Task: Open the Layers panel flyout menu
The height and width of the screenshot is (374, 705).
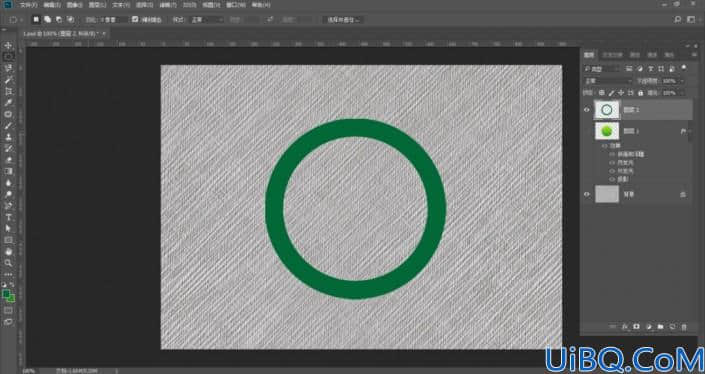Action: click(x=694, y=54)
